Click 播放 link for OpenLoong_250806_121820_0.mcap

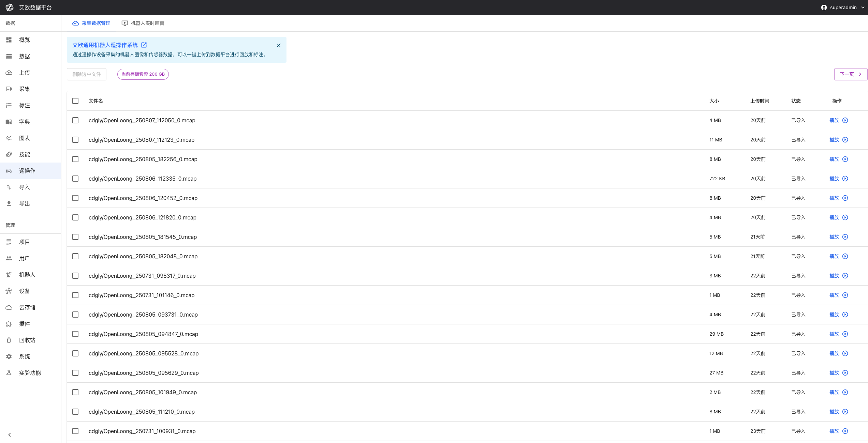[x=834, y=217]
